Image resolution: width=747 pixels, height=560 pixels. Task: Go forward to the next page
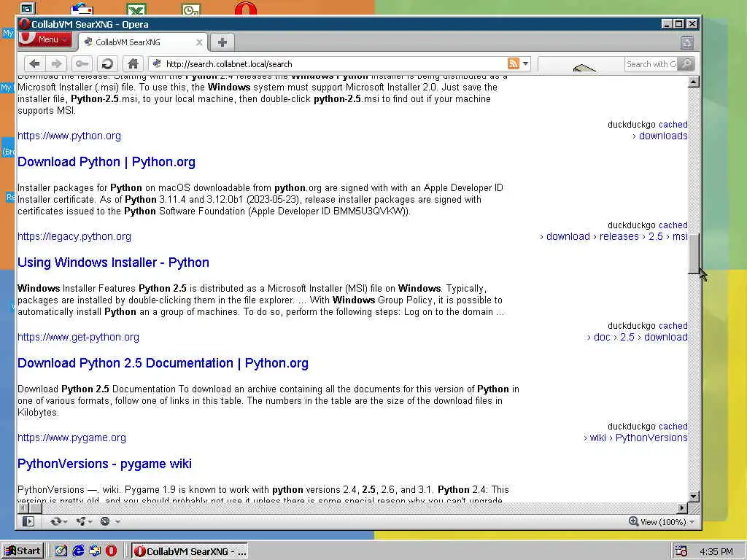pos(57,63)
